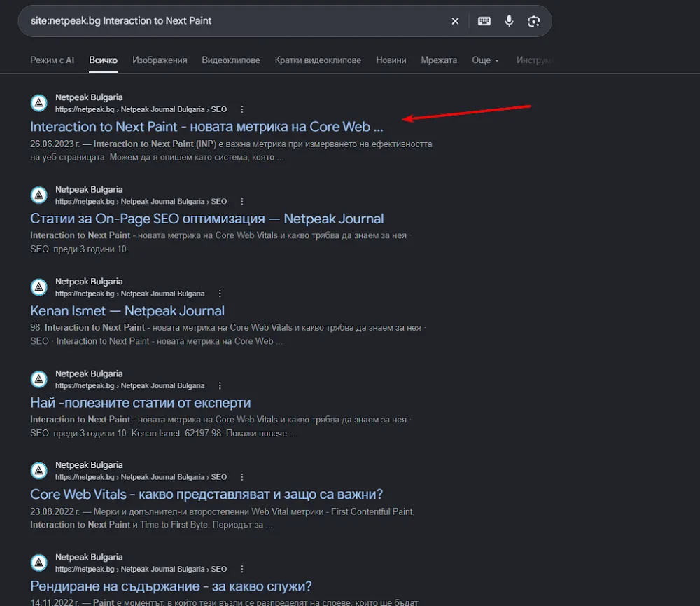Click the URL breadcrumb of Kenan Ismet result
700x606 pixels.
130,294
